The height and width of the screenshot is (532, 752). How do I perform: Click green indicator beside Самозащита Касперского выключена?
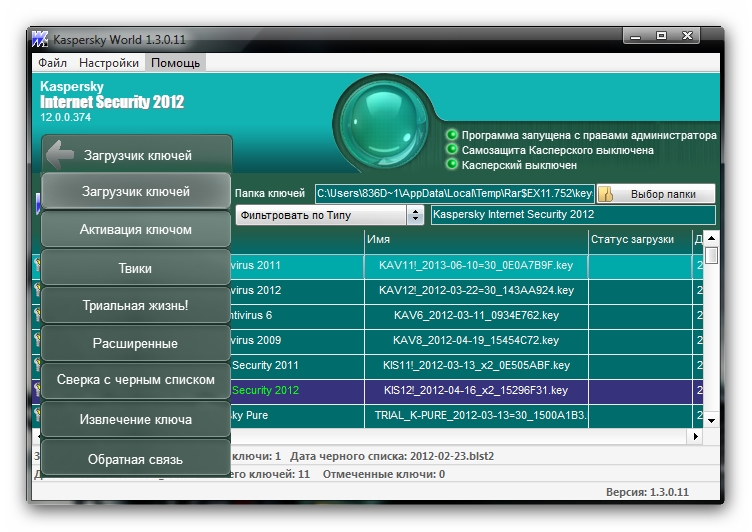click(452, 149)
